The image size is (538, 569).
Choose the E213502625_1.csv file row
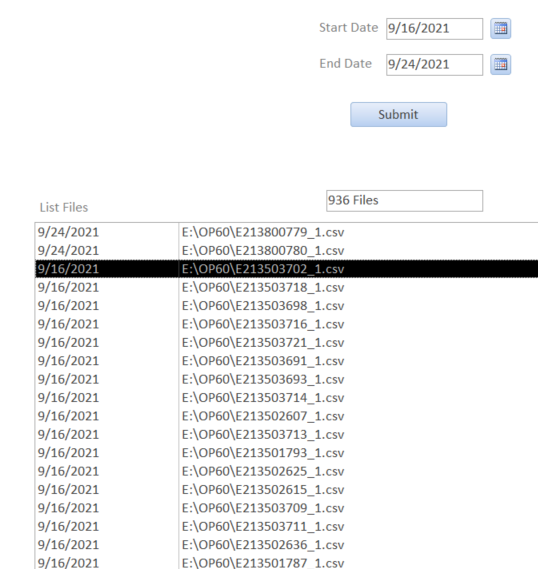point(287,471)
